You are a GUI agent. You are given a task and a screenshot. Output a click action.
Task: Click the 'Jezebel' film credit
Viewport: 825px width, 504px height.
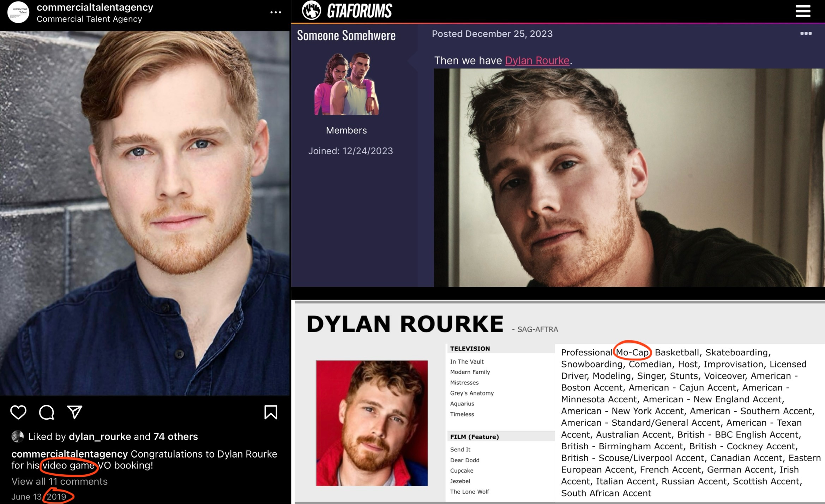(x=460, y=481)
